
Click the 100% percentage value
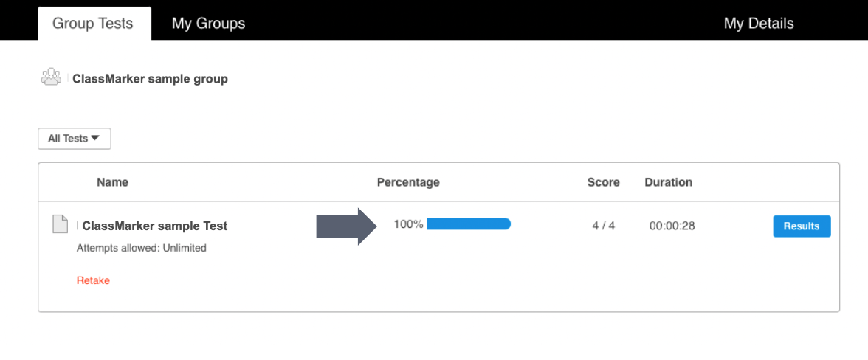tap(408, 224)
